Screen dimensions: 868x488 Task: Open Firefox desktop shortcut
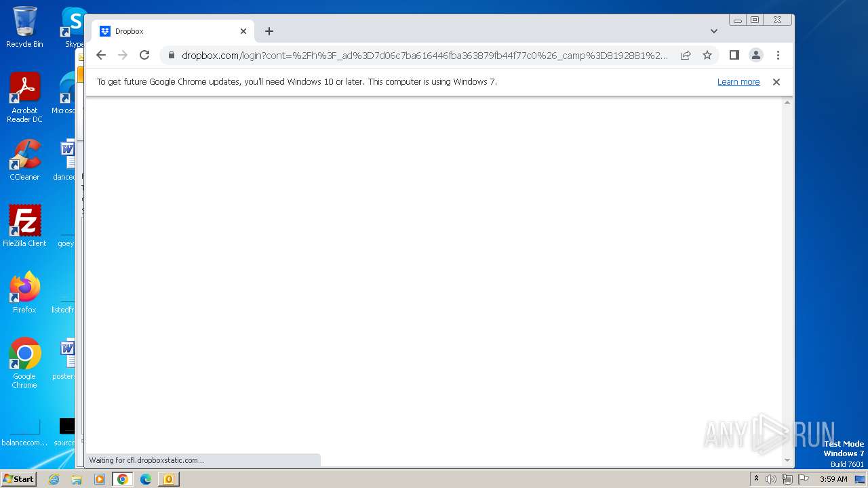click(24, 293)
